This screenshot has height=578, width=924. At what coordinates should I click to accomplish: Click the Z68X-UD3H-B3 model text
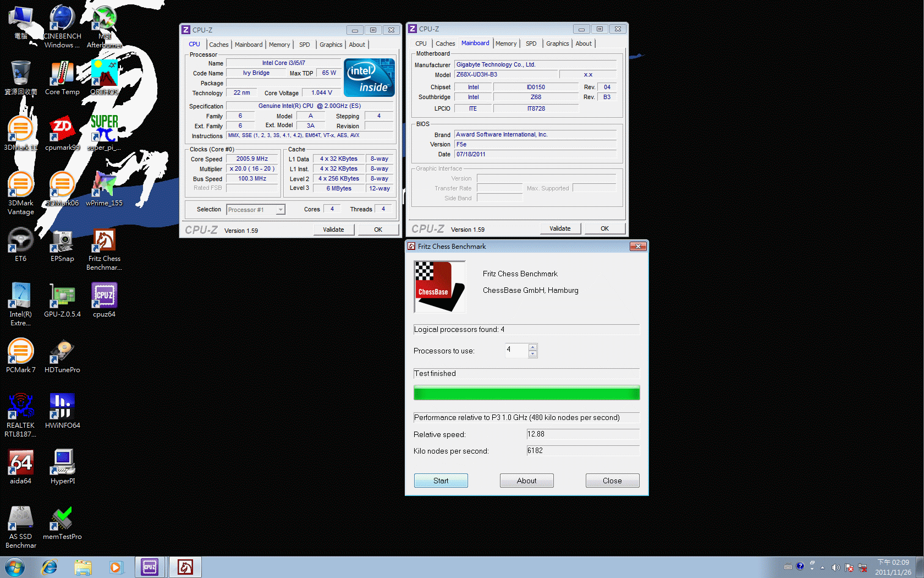pyautogui.click(x=477, y=75)
